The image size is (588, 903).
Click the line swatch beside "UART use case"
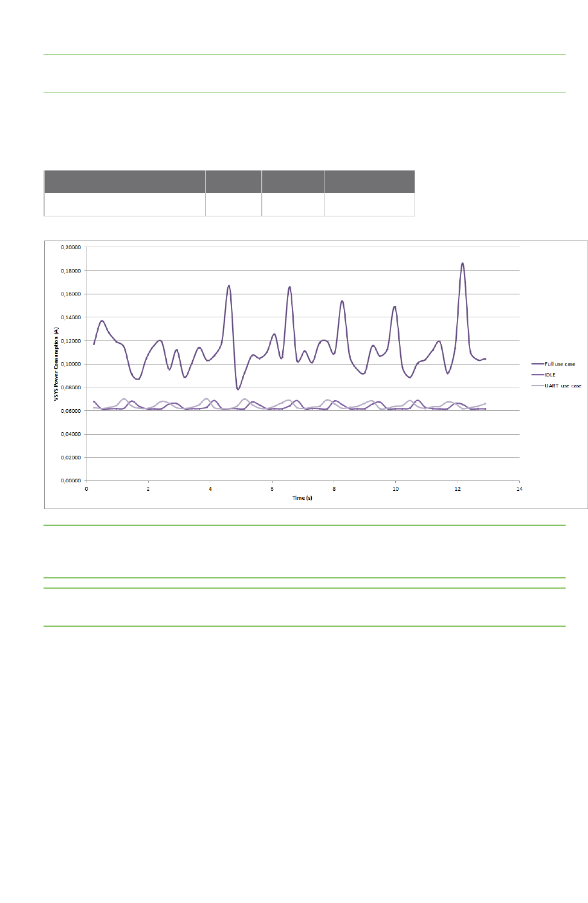538,386
